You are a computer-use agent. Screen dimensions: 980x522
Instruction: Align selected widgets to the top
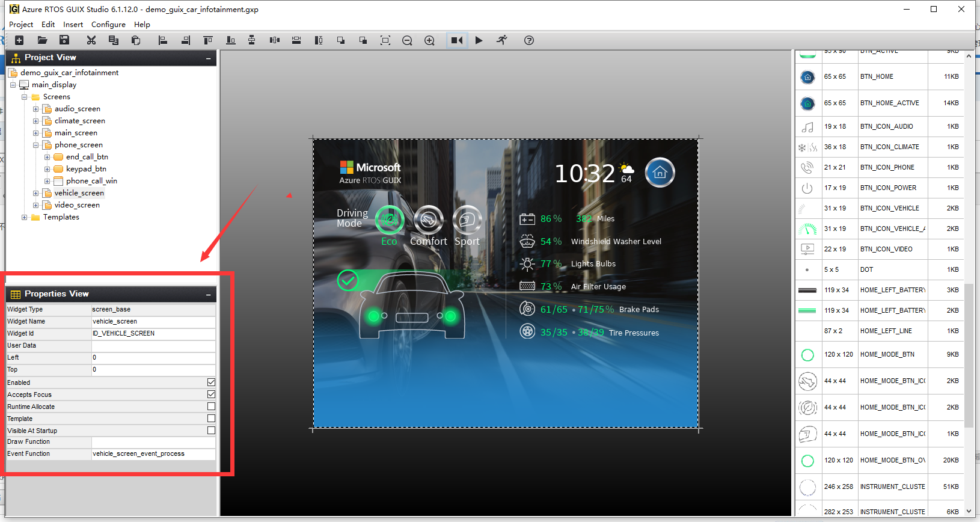point(208,40)
